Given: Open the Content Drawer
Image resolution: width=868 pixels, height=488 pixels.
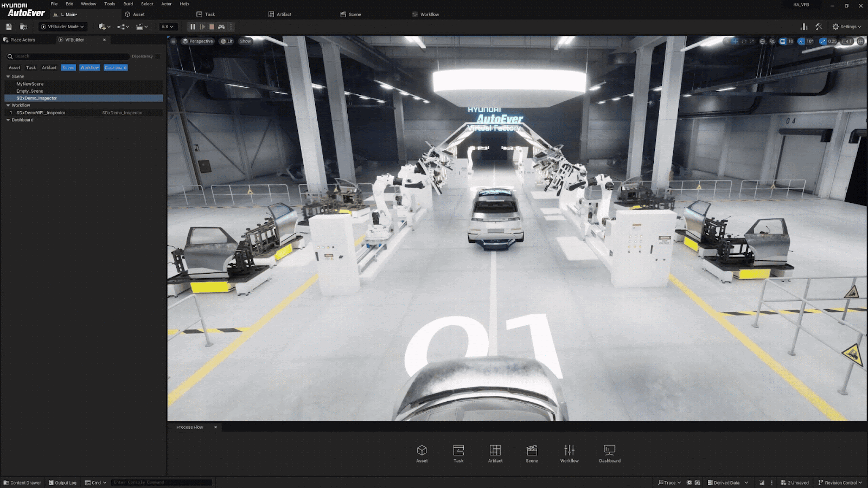Looking at the screenshot, I should (x=22, y=483).
